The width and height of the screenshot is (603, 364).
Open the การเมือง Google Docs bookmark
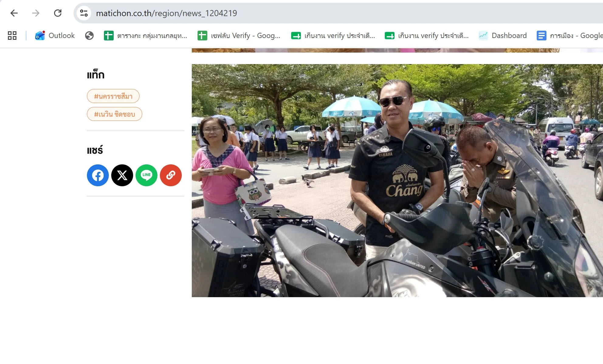click(x=569, y=36)
